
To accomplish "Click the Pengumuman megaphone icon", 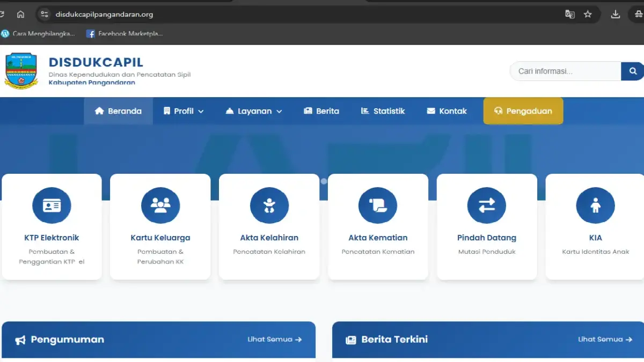I will (22, 339).
